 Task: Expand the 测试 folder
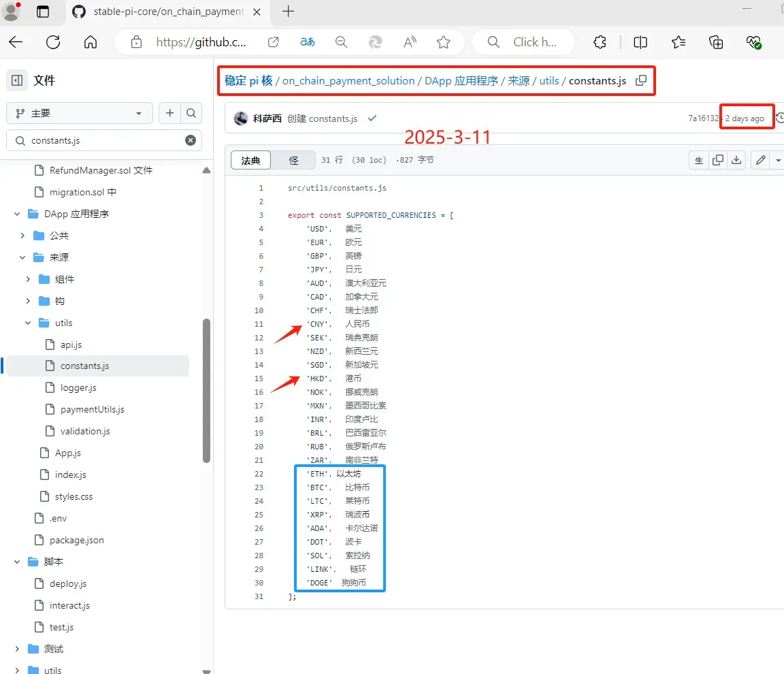point(17,649)
